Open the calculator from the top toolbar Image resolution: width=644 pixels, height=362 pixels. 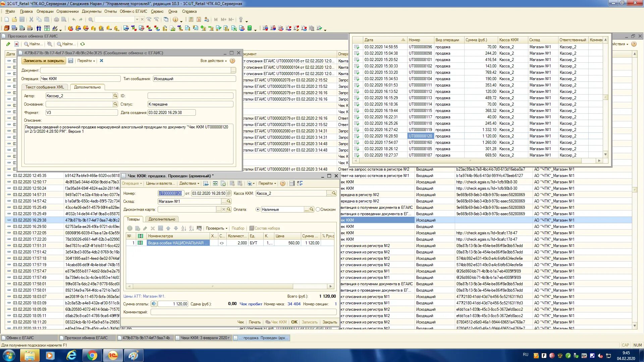pyautogui.click(x=191, y=19)
